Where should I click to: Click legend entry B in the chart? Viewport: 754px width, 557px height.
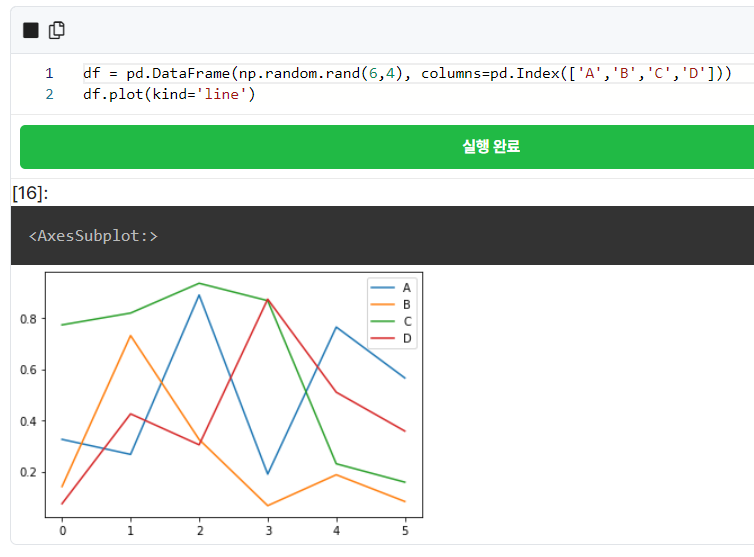click(x=406, y=304)
